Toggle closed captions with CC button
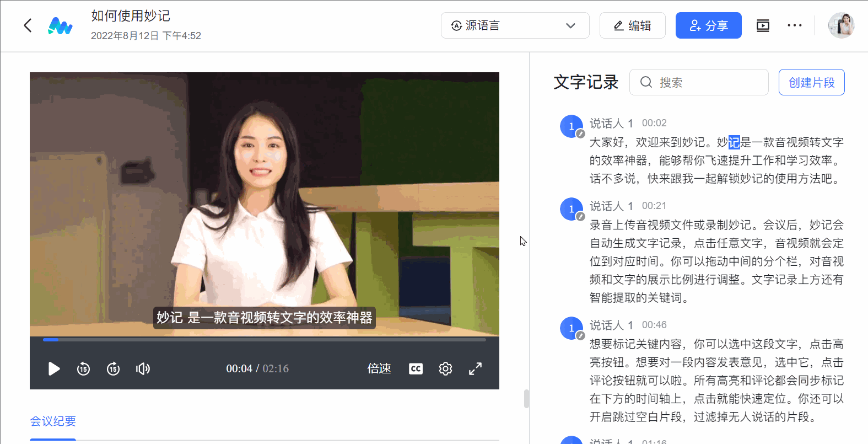The image size is (868, 444). point(416,368)
